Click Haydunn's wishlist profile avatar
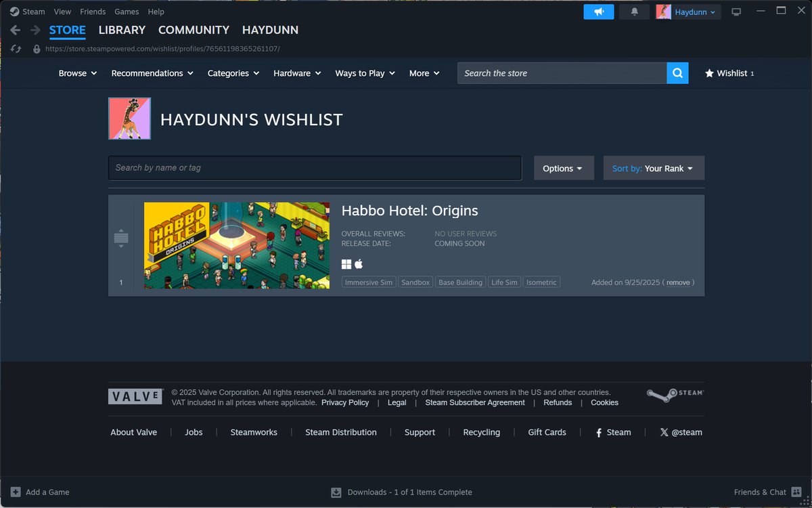Screen dimensions: 812x508 pos(129,119)
